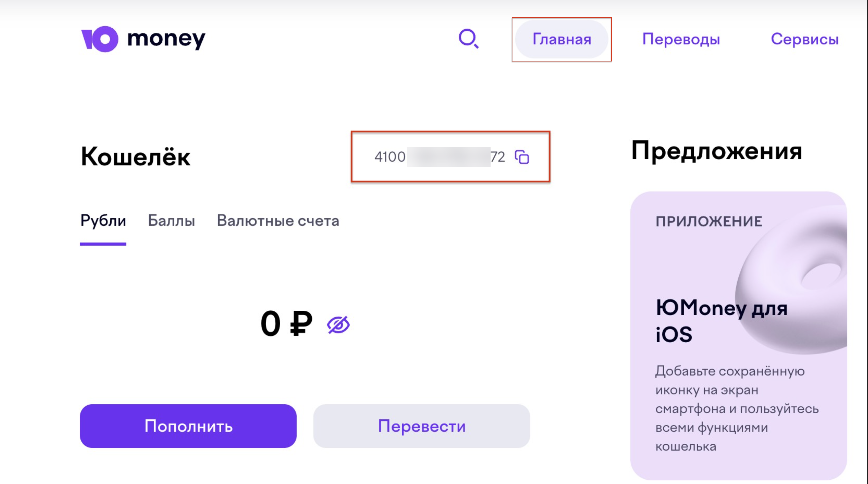Click the Кошелёк heading

click(x=135, y=157)
